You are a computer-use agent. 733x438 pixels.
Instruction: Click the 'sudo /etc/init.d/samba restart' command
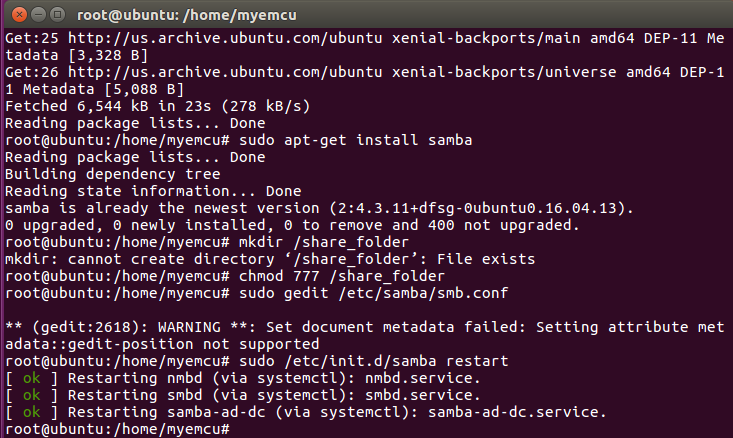(373, 361)
